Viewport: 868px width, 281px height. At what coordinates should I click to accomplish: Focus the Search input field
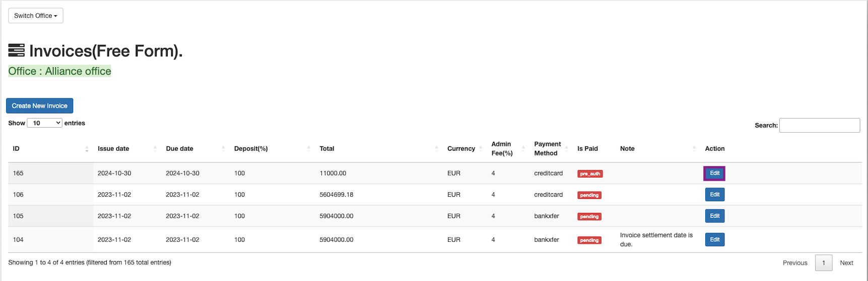point(819,125)
